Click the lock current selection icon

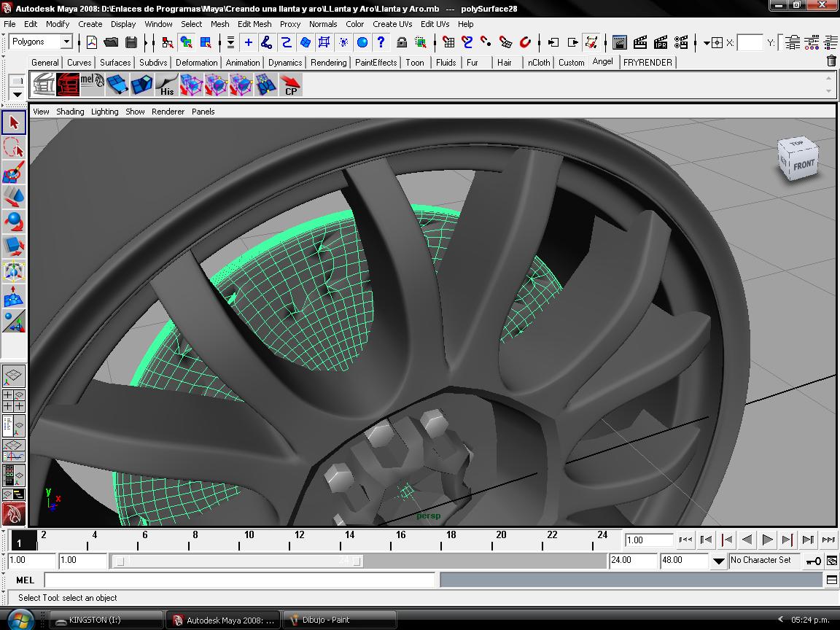[402, 42]
